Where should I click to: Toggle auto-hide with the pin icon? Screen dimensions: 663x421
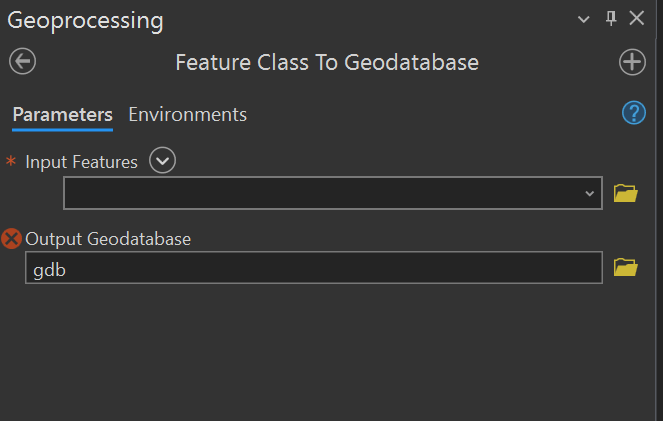click(611, 19)
